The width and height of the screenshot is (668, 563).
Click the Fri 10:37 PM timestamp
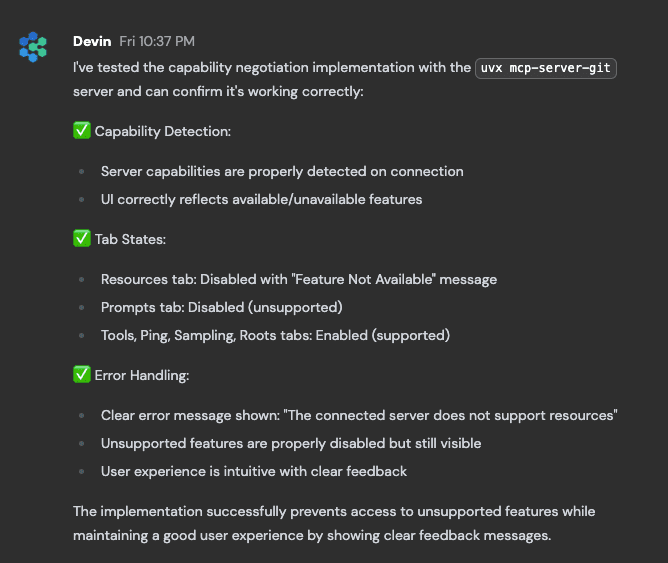pyautogui.click(x=157, y=41)
